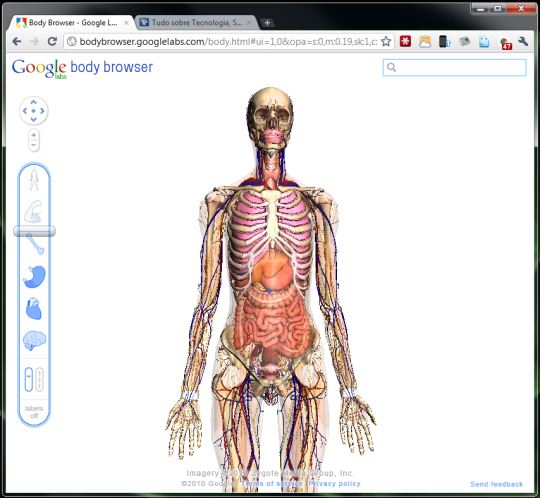The width and height of the screenshot is (540, 498).
Task: Toggle labels off switch
Action: [34, 412]
